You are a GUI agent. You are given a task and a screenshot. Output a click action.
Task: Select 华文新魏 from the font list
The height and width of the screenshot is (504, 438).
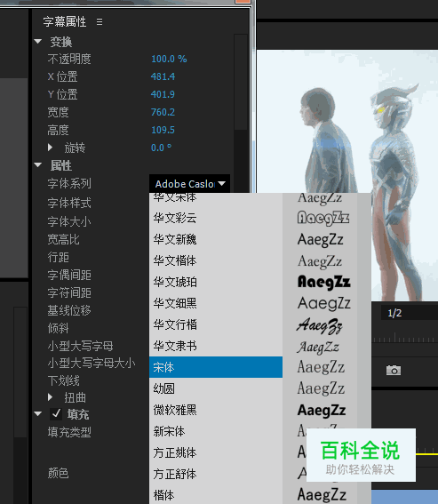(216, 239)
